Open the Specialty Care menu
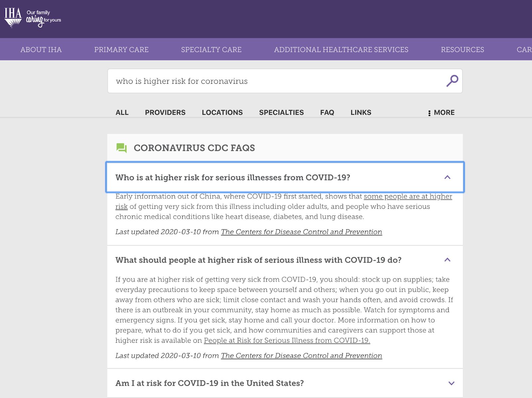The width and height of the screenshot is (532, 398). click(211, 50)
